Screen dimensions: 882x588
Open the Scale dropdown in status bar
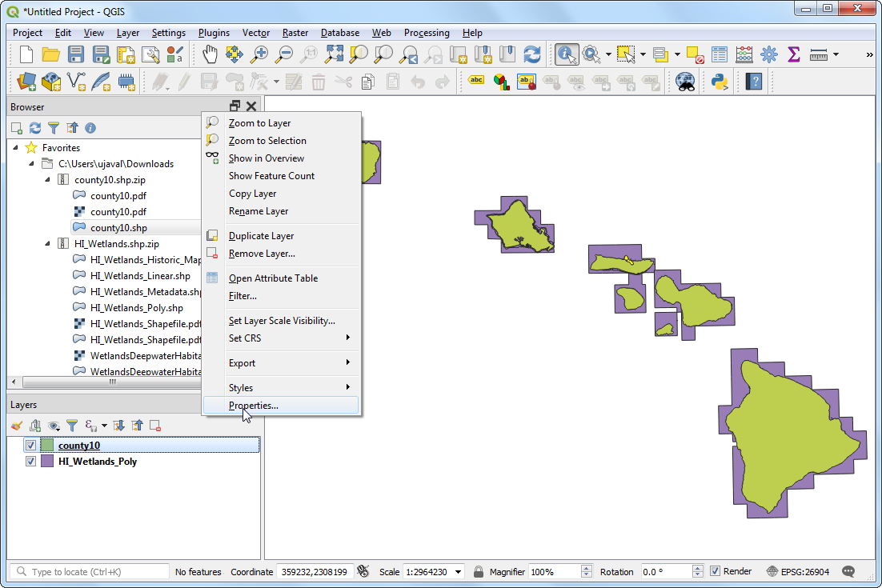(458, 572)
